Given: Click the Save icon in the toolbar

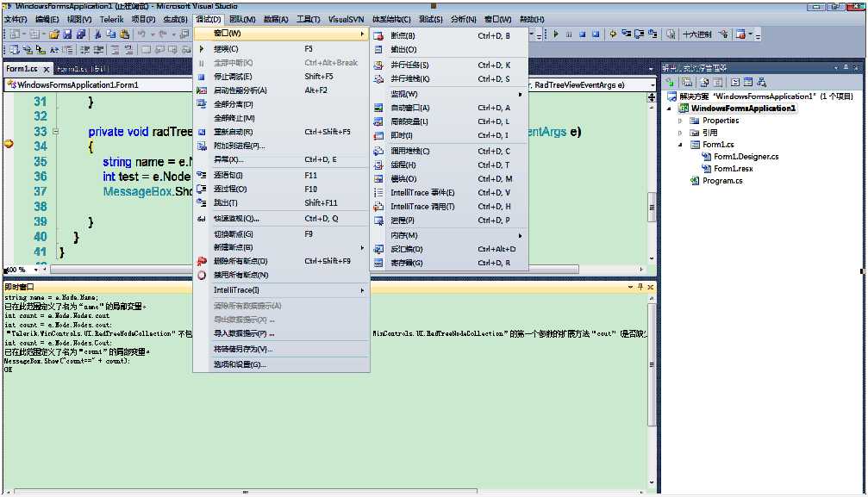Looking at the screenshot, I should [67, 34].
